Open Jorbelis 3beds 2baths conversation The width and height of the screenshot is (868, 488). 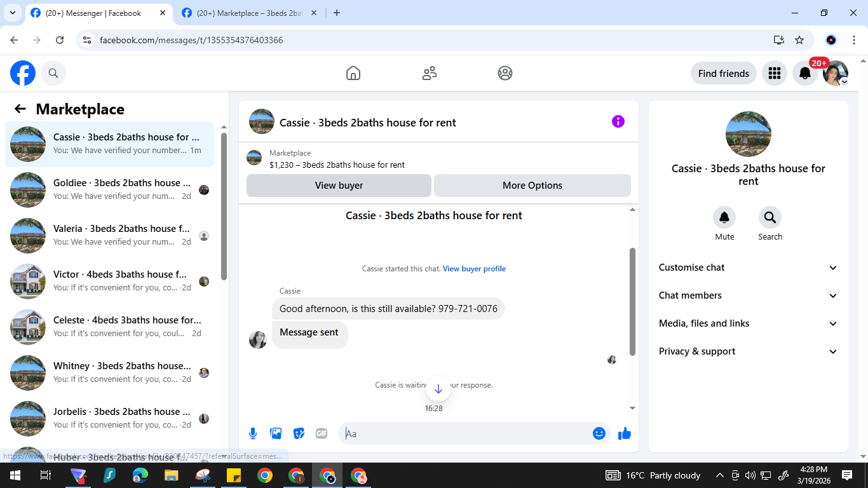109,419
